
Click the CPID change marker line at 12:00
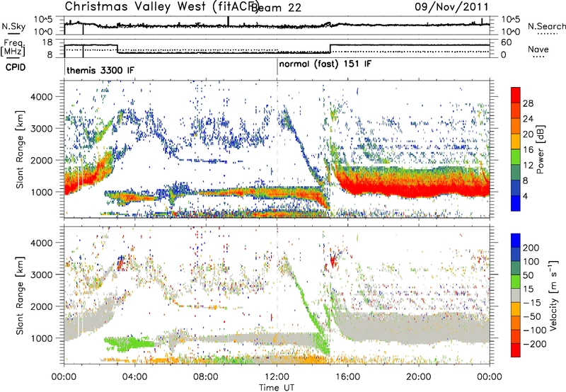click(277, 67)
